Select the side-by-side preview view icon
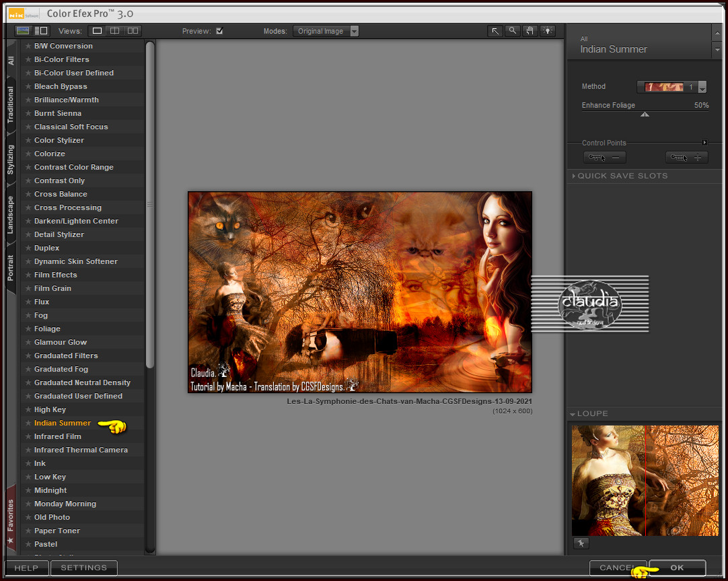 pos(133,31)
